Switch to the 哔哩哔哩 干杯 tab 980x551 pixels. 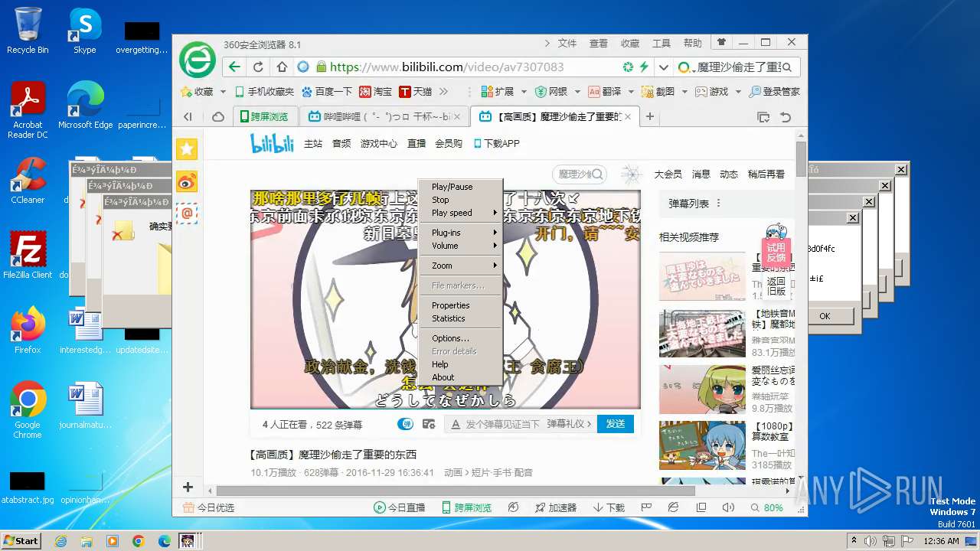(385, 116)
